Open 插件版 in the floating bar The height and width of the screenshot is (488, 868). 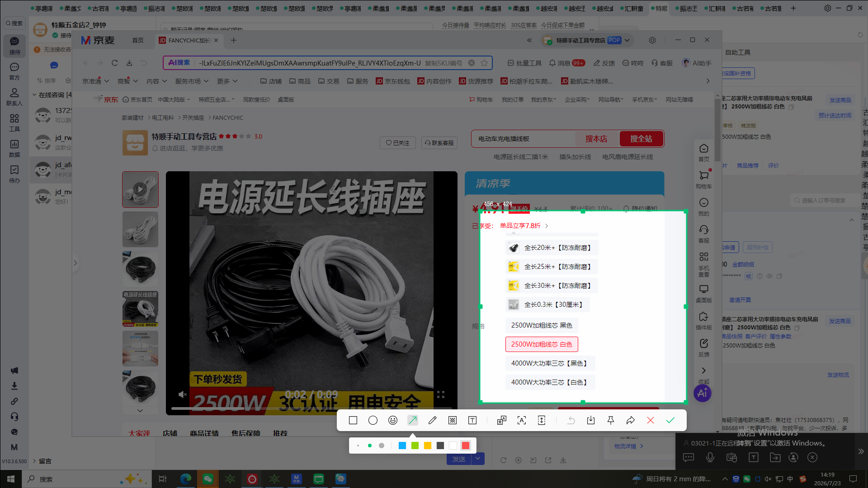[704, 320]
